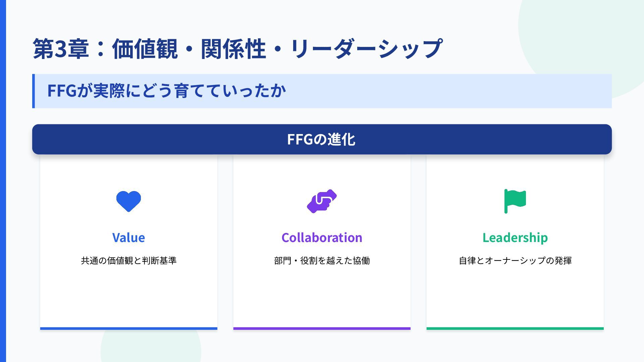644x362 pixels.
Task: Select the Collaboration heading text
Action: point(322,238)
